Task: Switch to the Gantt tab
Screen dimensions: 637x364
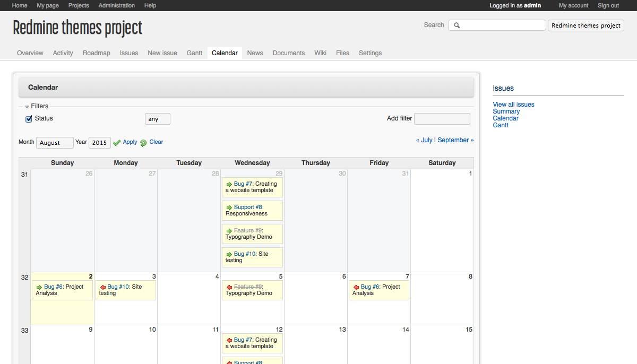Action: [x=195, y=53]
